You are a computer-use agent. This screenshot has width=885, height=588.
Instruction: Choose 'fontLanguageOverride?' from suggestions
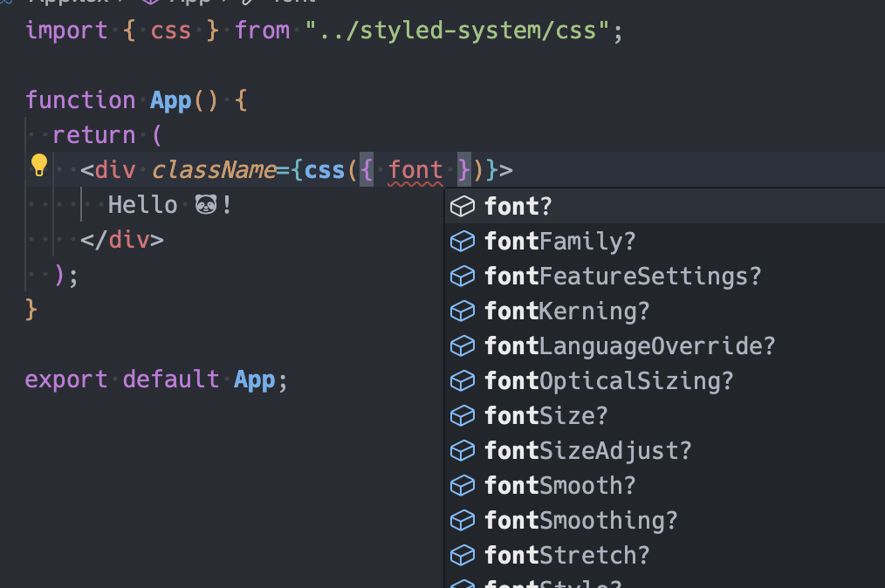click(665, 346)
